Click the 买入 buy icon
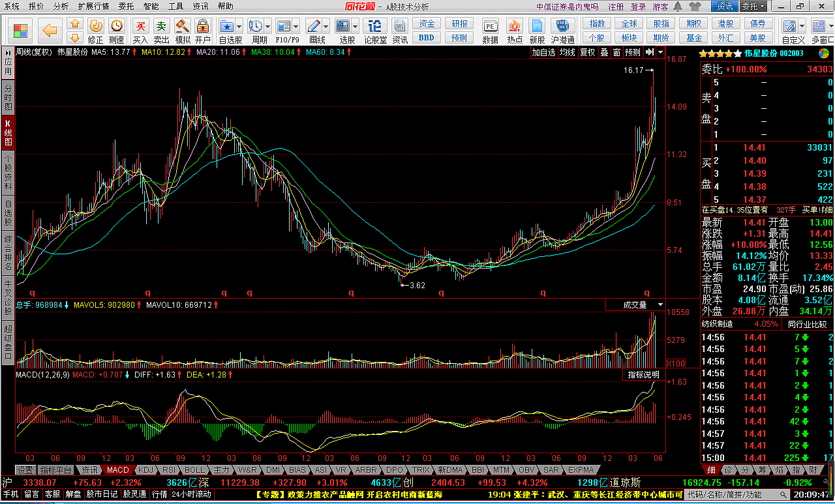 point(140,26)
